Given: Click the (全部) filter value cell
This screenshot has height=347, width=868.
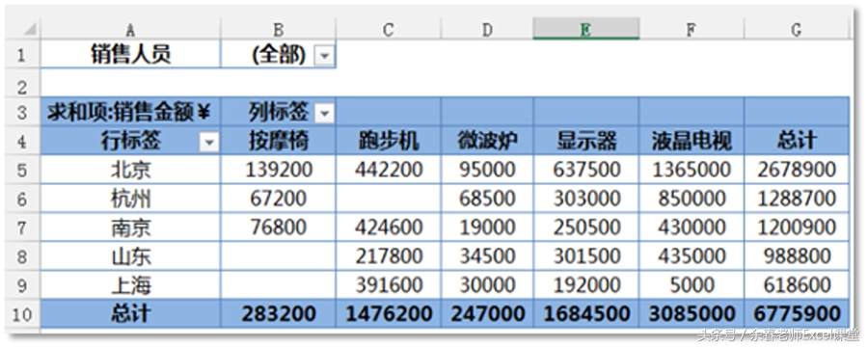Looking at the screenshot, I should click(279, 55).
